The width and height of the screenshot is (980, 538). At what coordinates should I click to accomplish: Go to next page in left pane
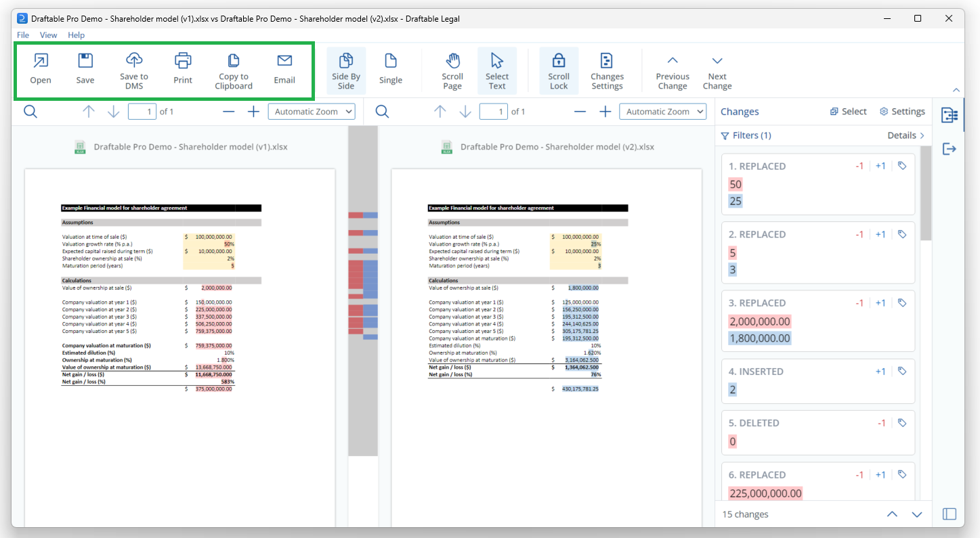tap(114, 112)
